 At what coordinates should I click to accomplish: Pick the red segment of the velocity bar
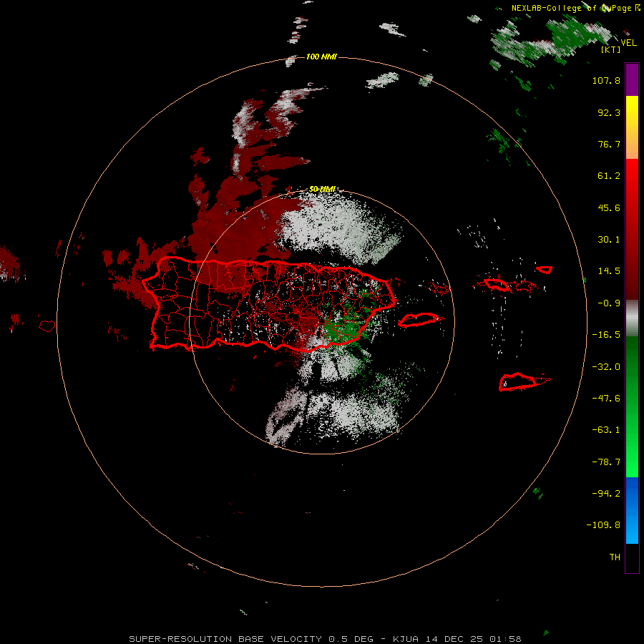tap(632, 229)
